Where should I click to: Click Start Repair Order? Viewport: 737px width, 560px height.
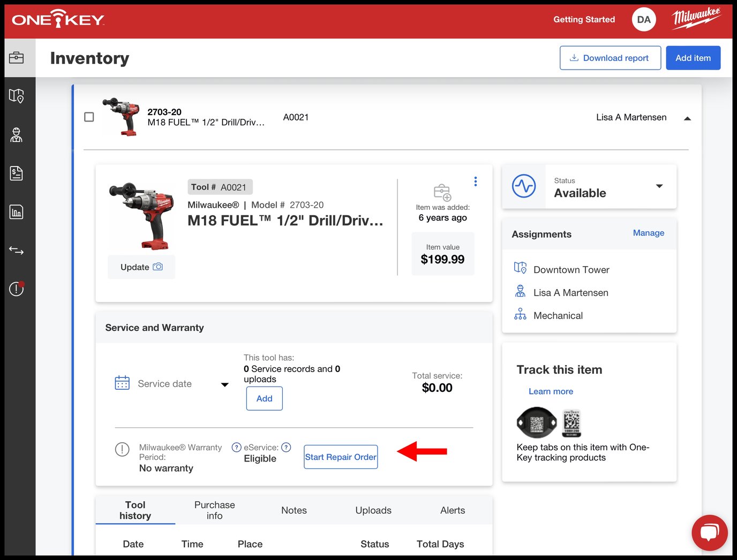click(x=341, y=457)
